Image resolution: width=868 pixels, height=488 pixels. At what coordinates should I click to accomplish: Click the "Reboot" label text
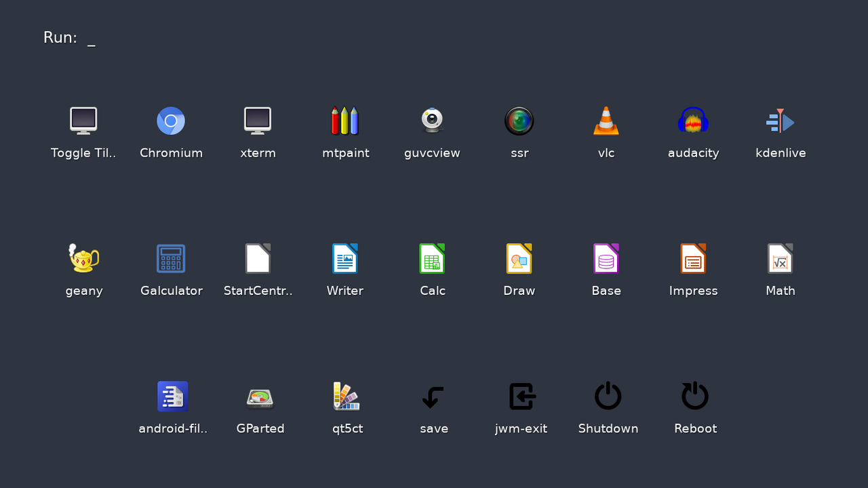click(695, 428)
